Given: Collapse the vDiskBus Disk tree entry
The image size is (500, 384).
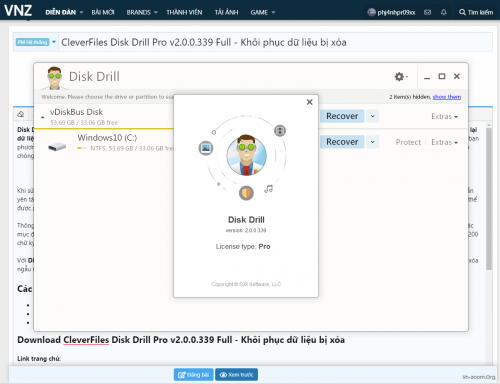Looking at the screenshot, I should tap(43, 117).
